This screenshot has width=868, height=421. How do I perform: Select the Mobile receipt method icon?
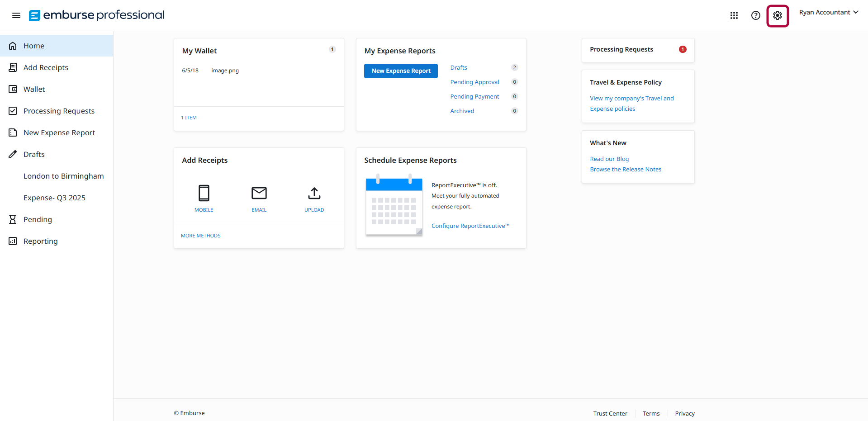204,193
